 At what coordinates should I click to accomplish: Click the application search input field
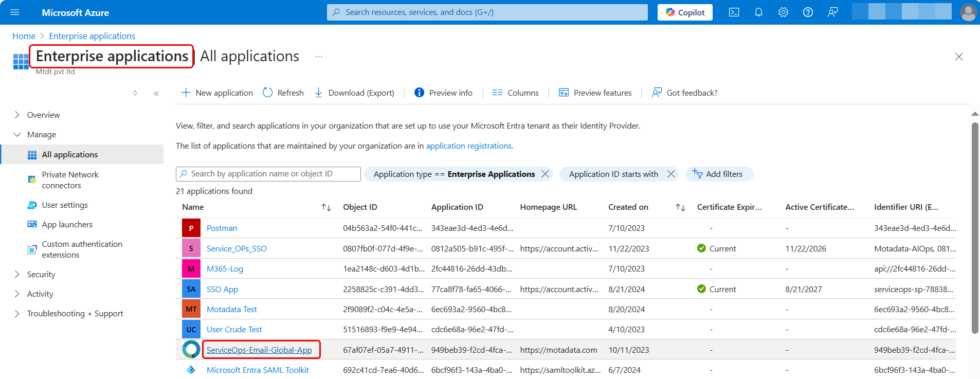273,174
